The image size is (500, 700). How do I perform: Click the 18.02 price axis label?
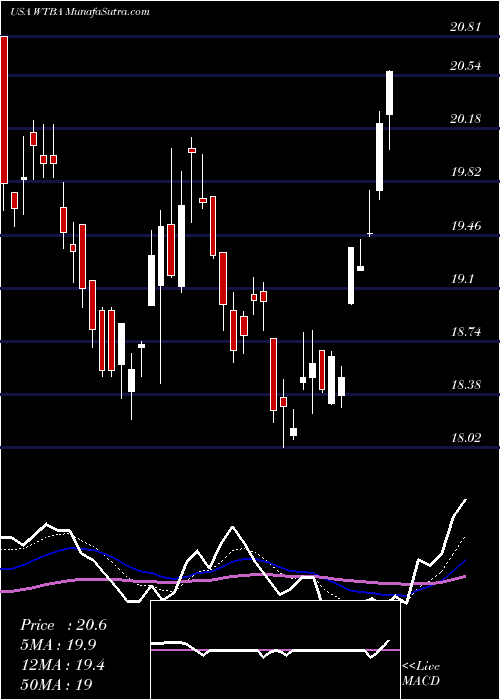pos(466,438)
